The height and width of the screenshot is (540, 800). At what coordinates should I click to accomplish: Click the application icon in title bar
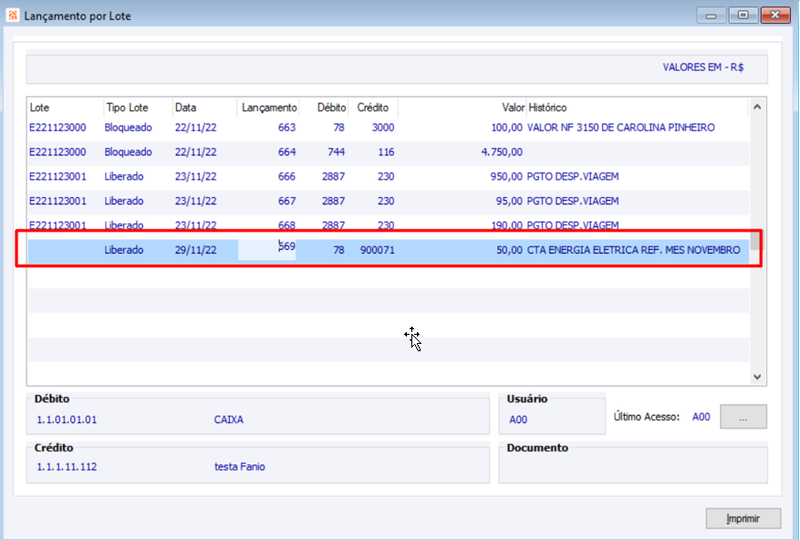click(x=12, y=15)
